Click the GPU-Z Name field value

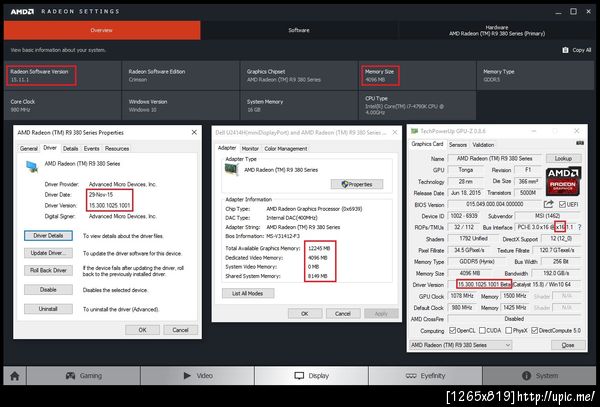pyautogui.click(x=494, y=158)
